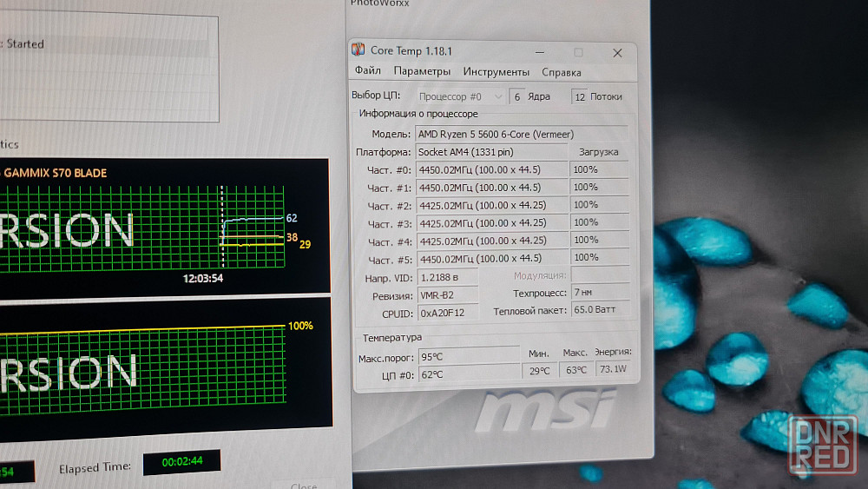Open the Справка menu
This screenshot has width=868, height=489.
pos(562,72)
